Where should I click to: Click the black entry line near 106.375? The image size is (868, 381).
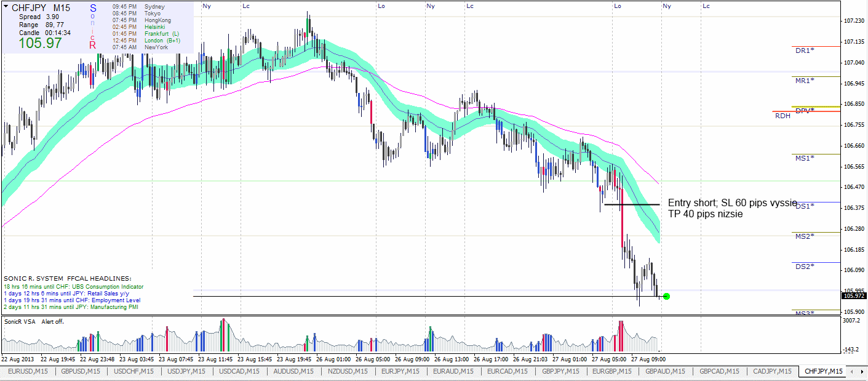click(632, 204)
